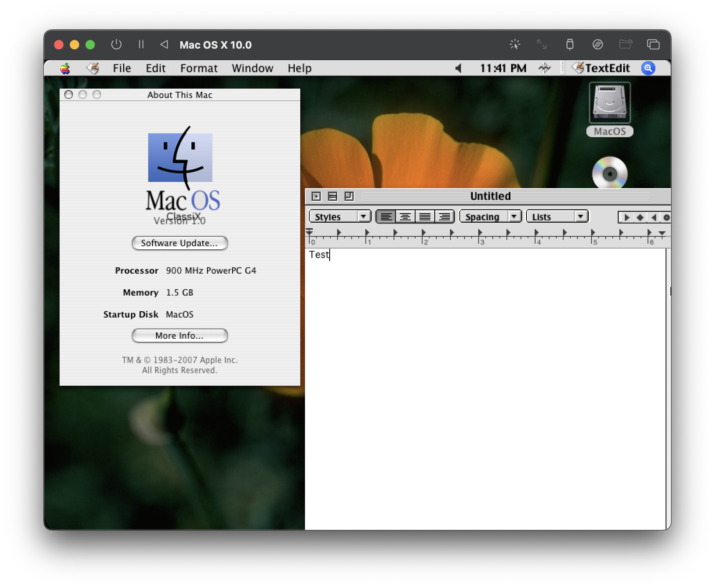Close the About This Mac window

pos(69,94)
